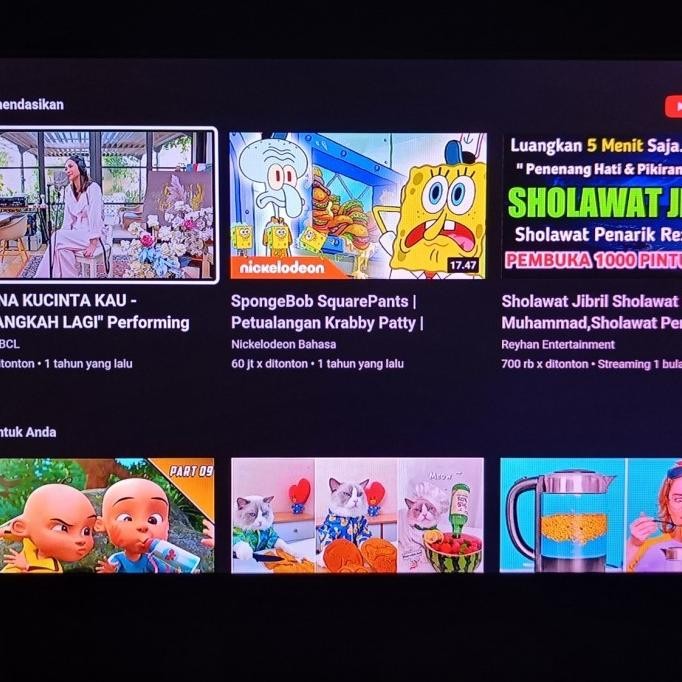682x682 pixels.
Task: Select the SpongeBob SquarePants video title
Action: [x=327, y=312]
